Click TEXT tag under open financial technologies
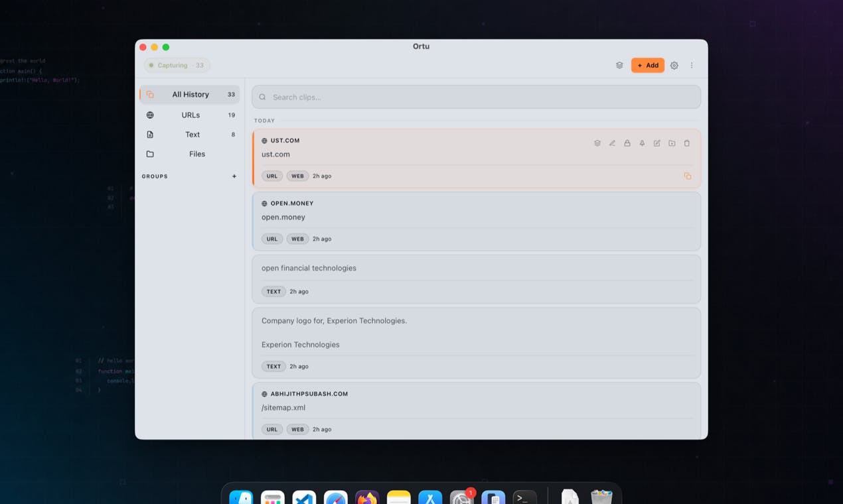The height and width of the screenshot is (504, 843). [x=273, y=291]
